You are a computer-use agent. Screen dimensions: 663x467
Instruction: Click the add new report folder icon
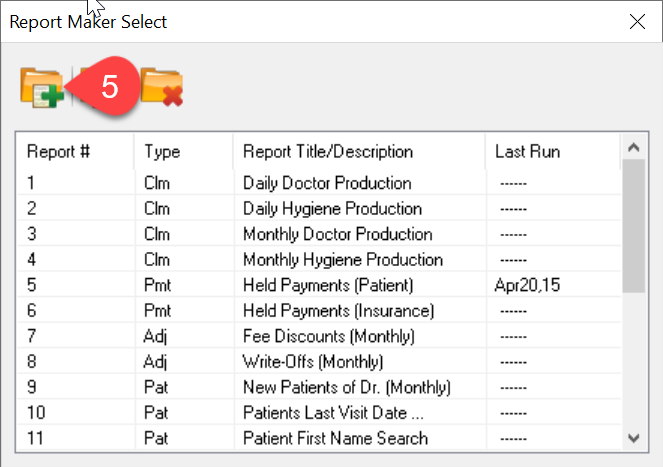[x=42, y=88]
